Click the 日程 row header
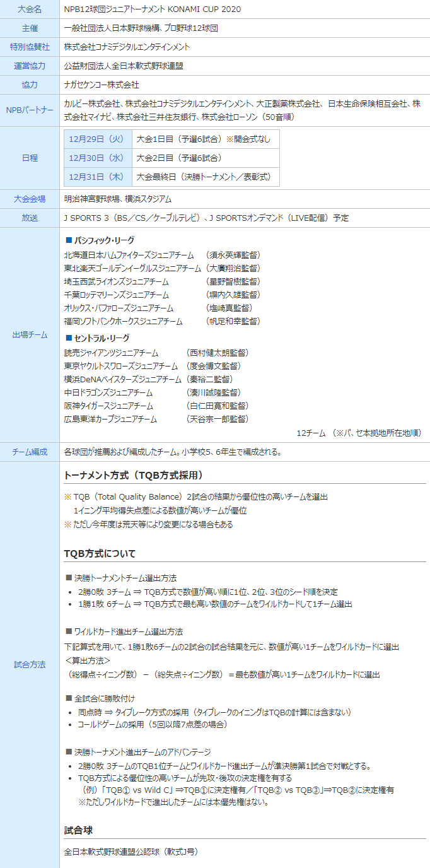430x868 pixels. point(30,158)
